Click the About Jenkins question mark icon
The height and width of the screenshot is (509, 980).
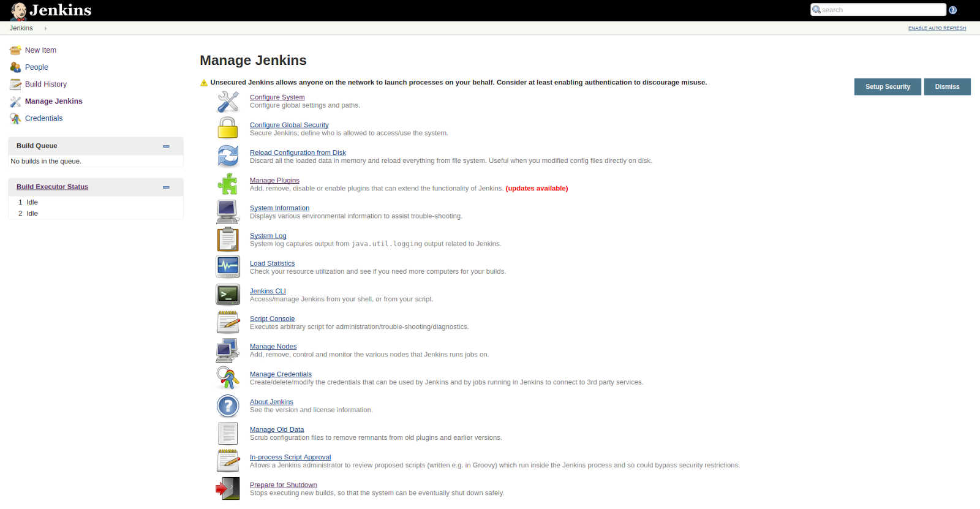pos(228,405)
